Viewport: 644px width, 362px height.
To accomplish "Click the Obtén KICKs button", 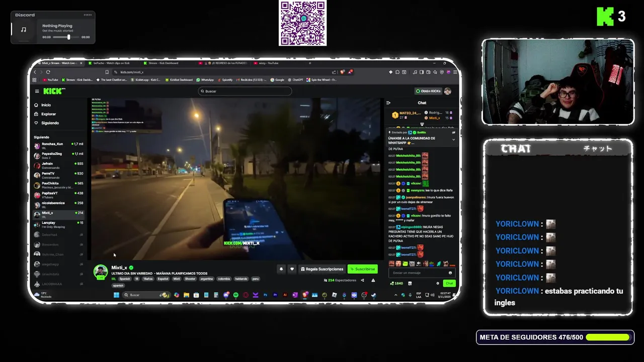I will click(428, 91).
